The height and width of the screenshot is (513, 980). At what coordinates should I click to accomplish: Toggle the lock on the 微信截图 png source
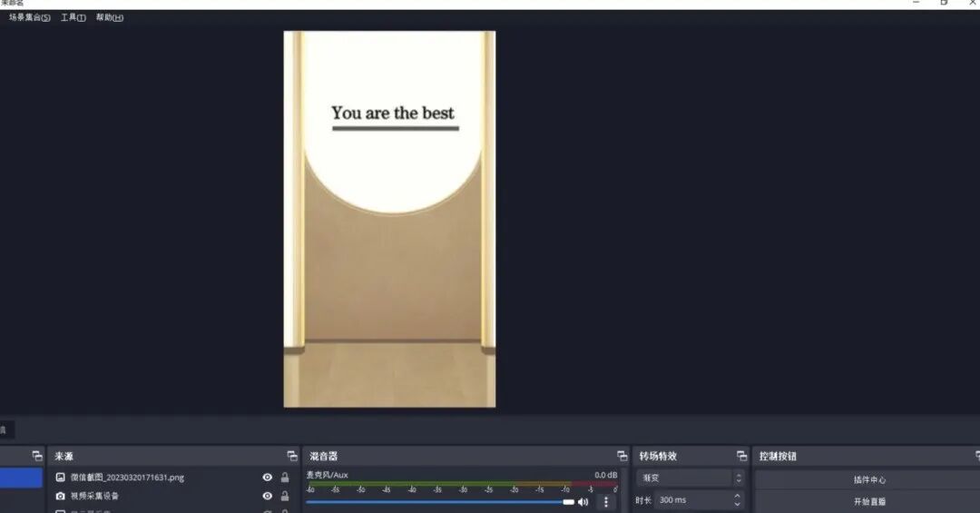pyautogui.click(x=285, y=478)
